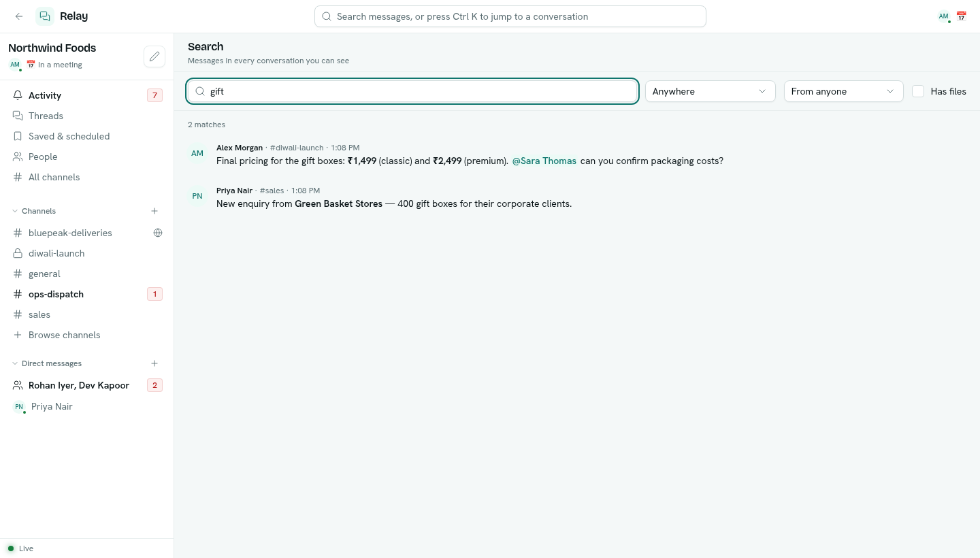
Task: Click the search field containing gift
Action: (412, 91)
